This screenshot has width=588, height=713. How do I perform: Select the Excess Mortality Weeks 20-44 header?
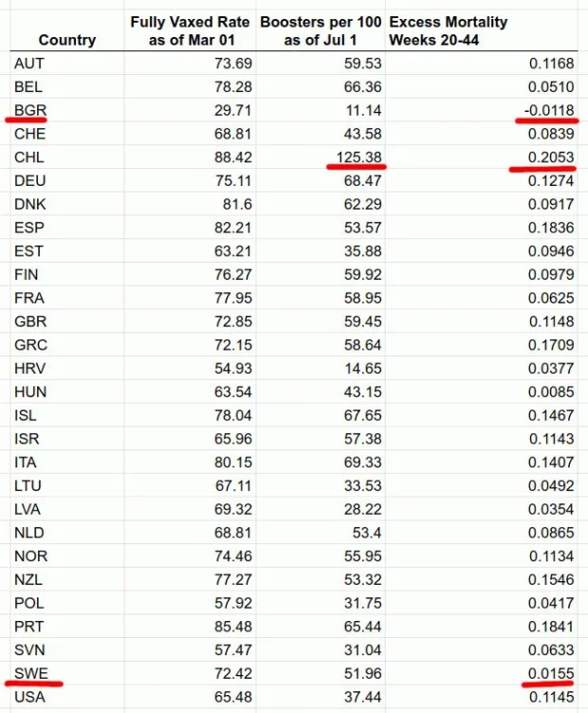449,30
